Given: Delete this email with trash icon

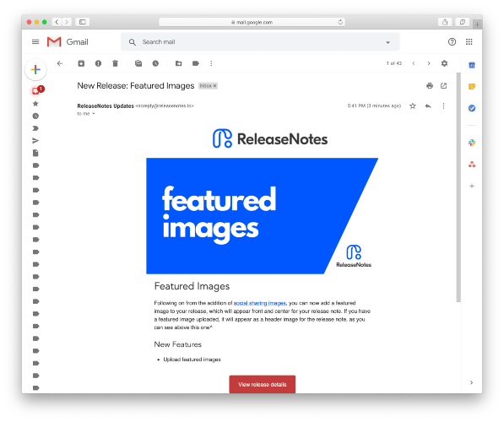Looking at the screenshot, I should tap(115, 63).
